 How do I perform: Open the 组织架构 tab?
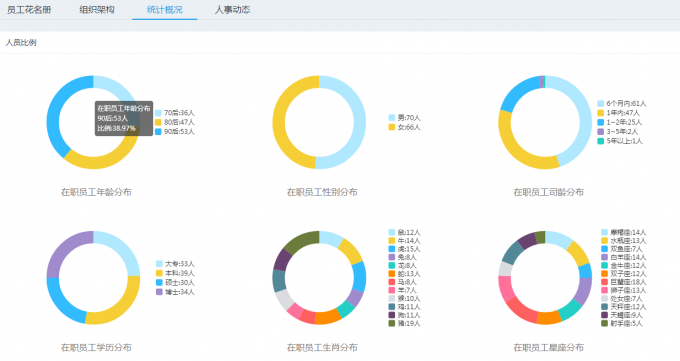click(97, 10)
